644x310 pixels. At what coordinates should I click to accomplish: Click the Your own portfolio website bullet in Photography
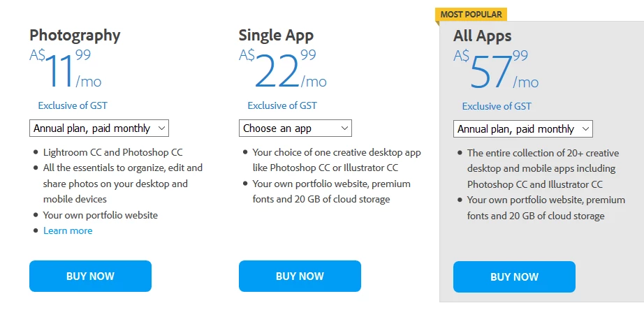(101, 215)
